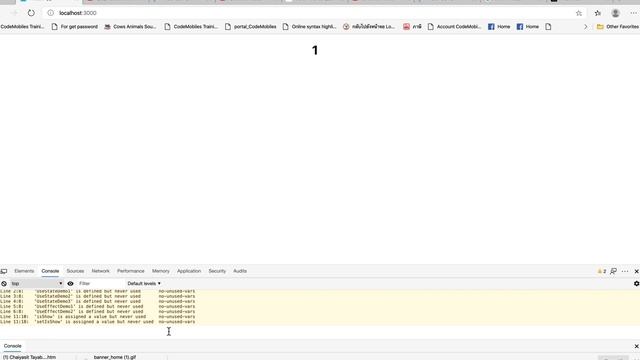Click the 'UseEffectDemo2' warning line

(98, 311)
